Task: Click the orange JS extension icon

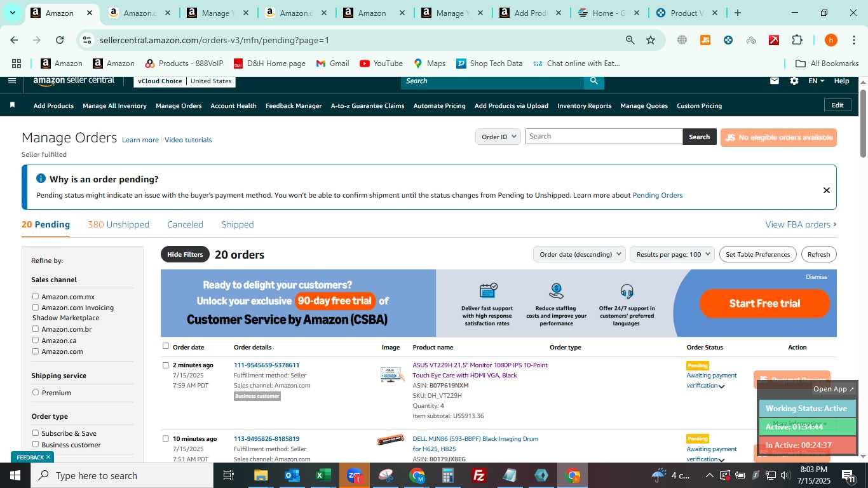Action: (705, 40)
